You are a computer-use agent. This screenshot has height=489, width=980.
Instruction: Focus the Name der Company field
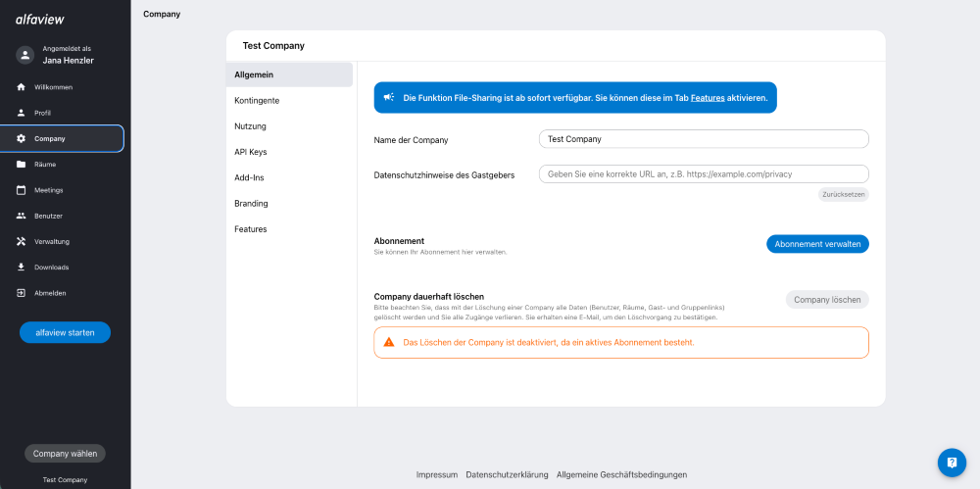point(704,139)
